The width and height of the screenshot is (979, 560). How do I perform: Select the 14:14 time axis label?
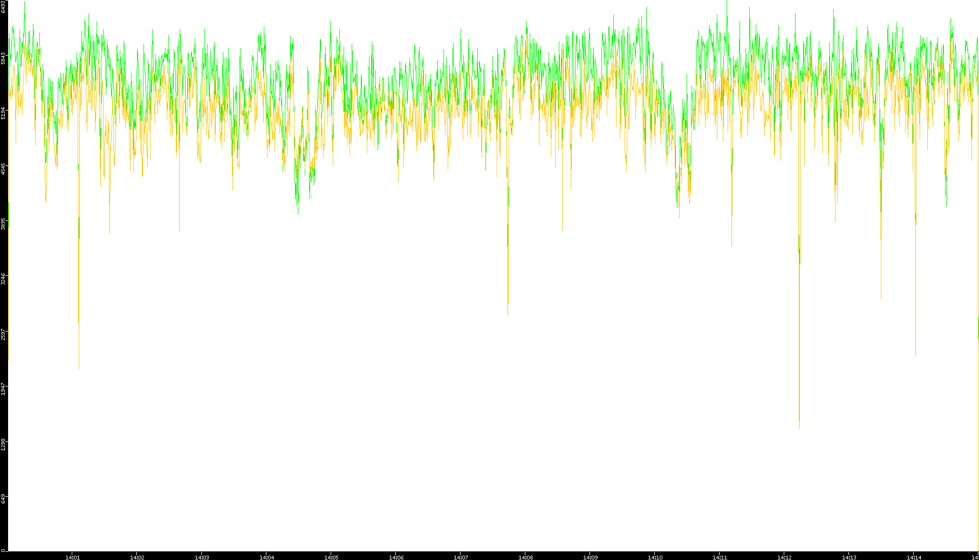click(x=914, y=557)
